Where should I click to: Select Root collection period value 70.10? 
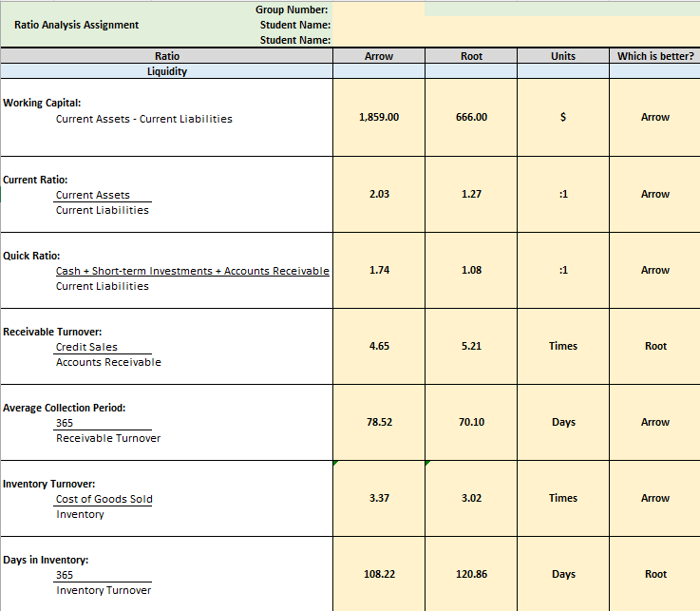[x=471, y=422]
